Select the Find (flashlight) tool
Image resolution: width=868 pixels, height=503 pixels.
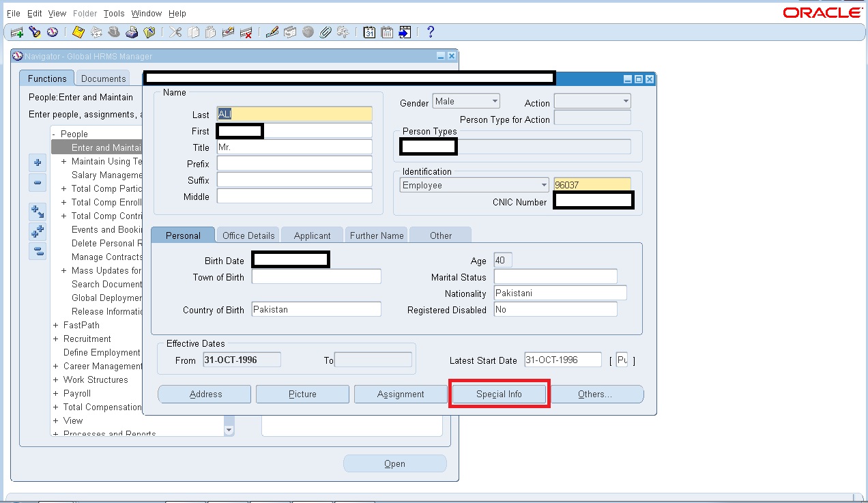(35, 32)
